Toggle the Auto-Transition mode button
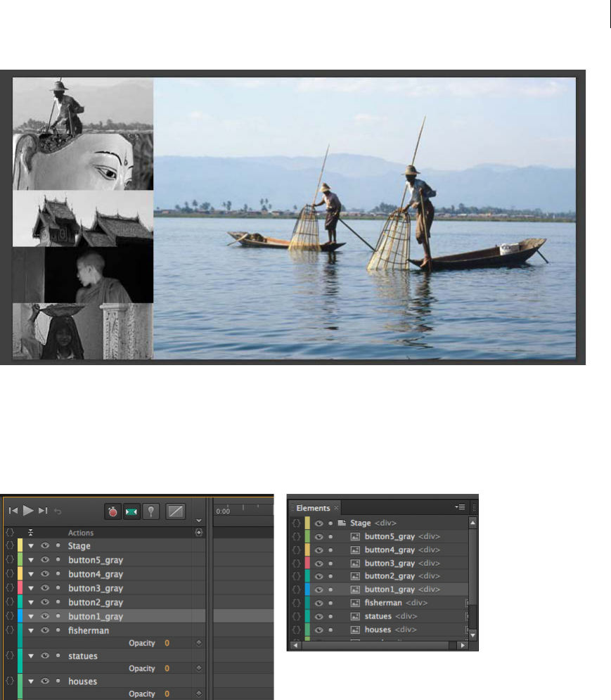The image size is (611, 700). tap(131, 511)
